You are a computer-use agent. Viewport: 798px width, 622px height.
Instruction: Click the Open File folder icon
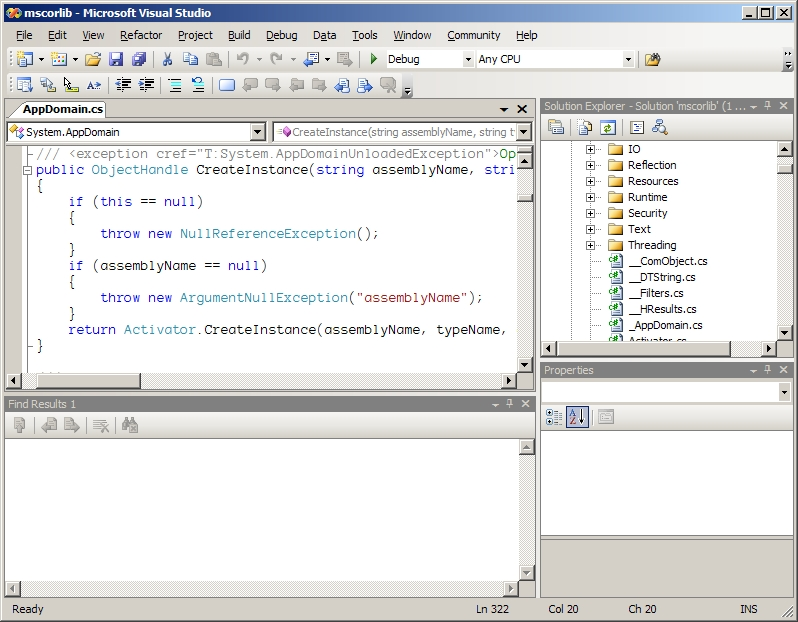pos(93,60)
